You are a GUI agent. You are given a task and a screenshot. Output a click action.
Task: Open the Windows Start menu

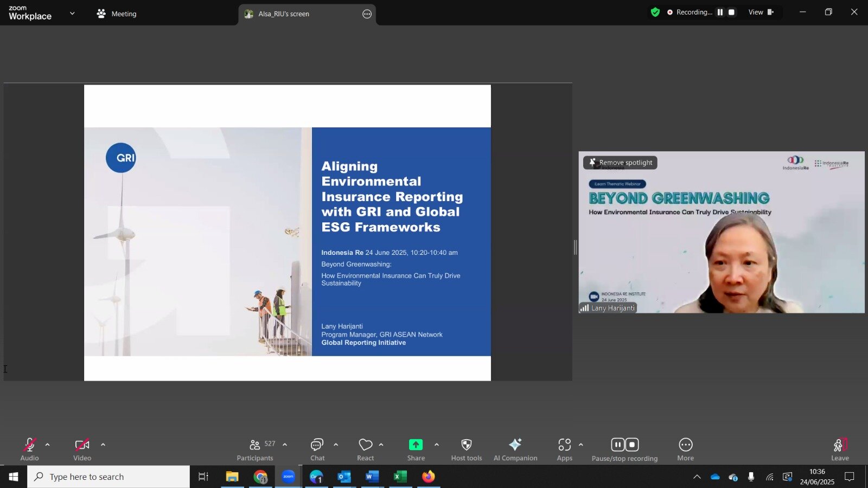coord(14,477)
